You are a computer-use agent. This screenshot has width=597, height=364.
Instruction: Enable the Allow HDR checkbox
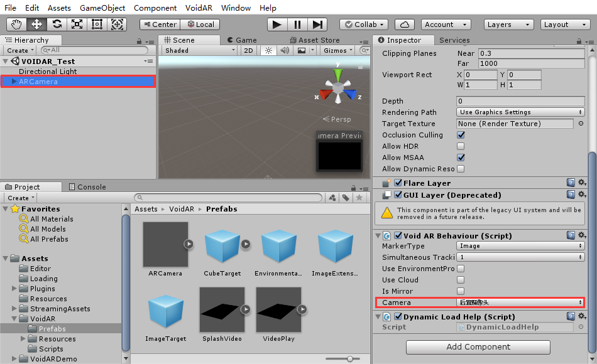(461, 146)
